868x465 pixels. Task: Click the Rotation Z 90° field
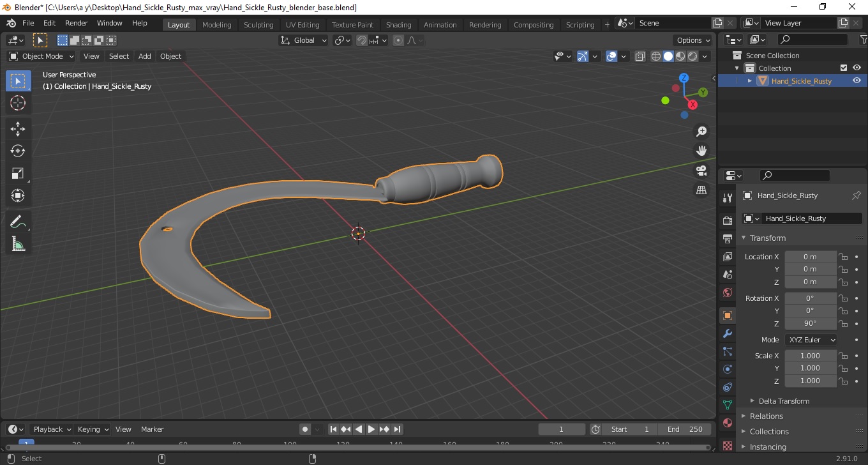point(810,323)
